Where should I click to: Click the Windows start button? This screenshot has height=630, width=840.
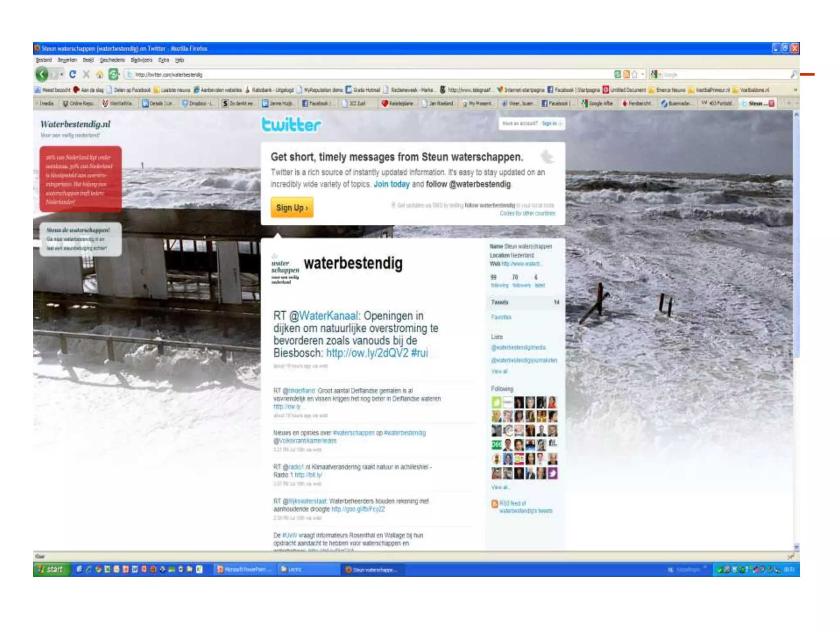tap(50, 569)
